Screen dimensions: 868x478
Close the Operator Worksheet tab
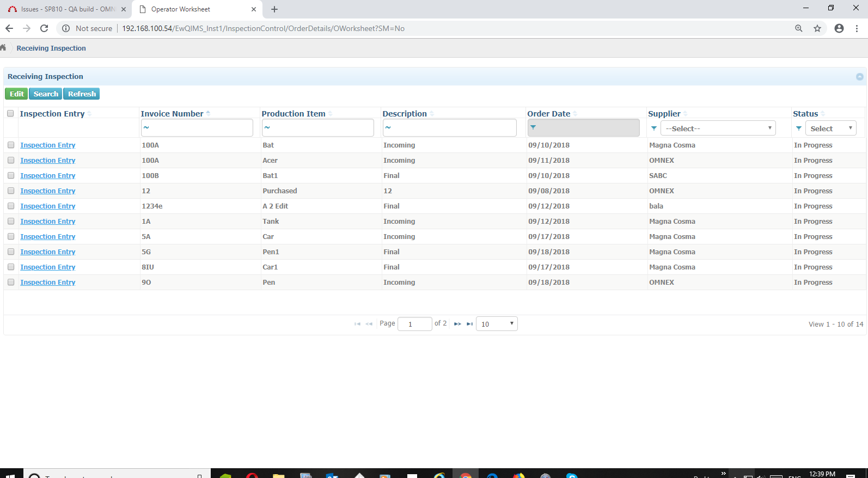[x=254, y=9]
